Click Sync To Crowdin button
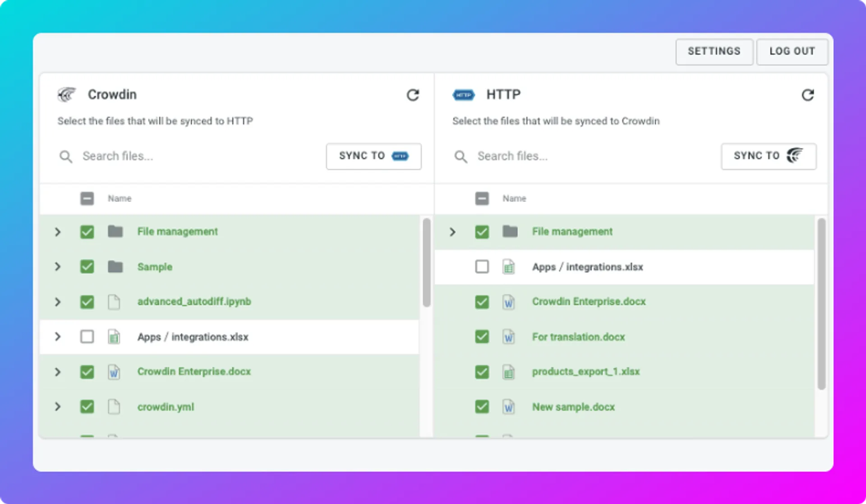866x504 pixels. 768,156
